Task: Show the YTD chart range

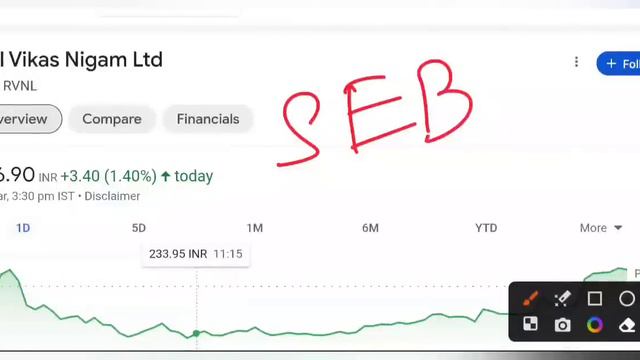Action: click(486, 228)
